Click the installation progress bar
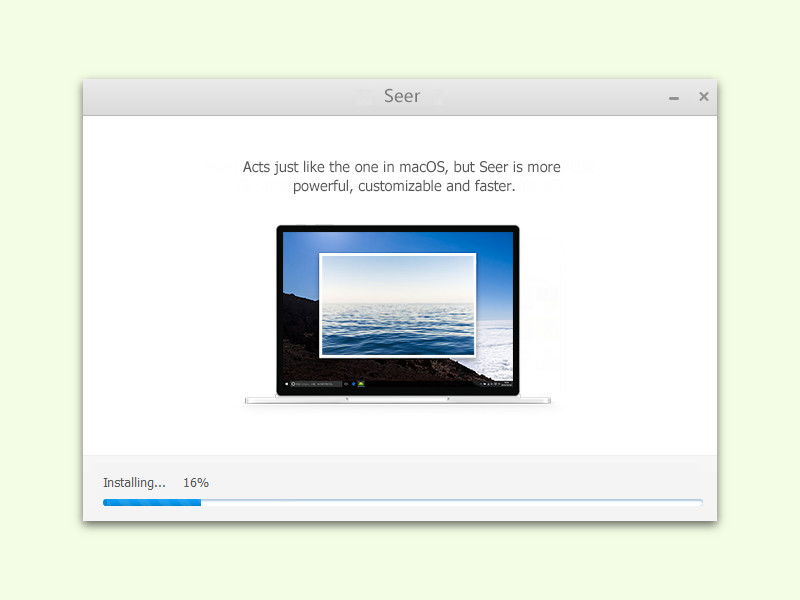The image size is (800, 600). [403, 503]
